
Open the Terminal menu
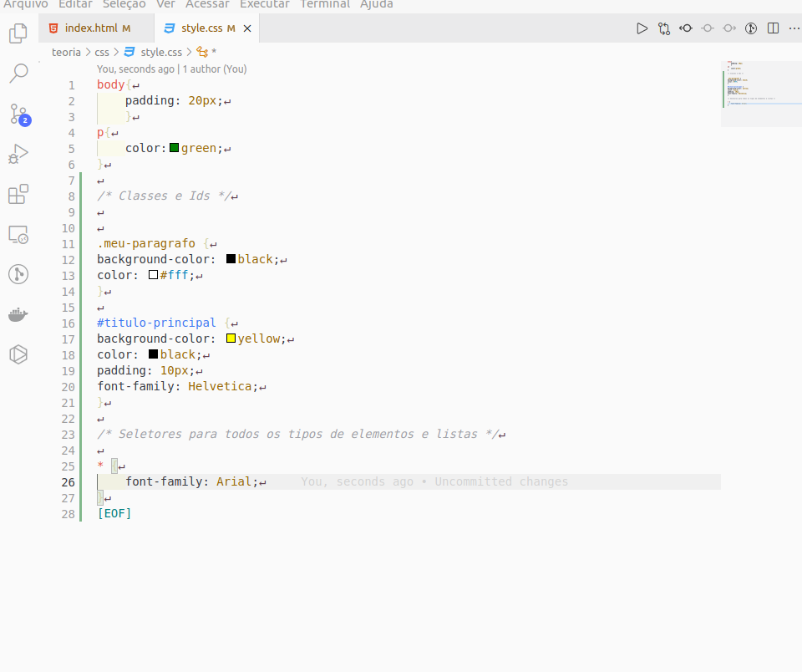pyautogui.click(x=325, y=4)
